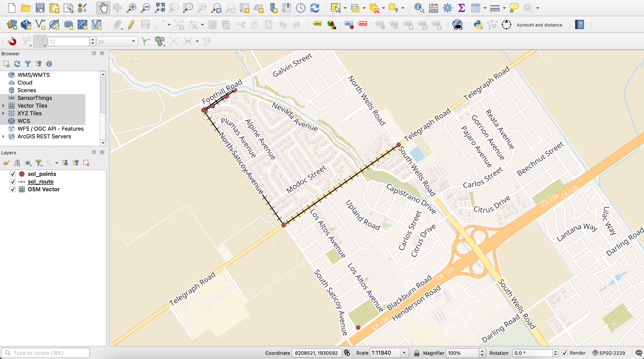Viewport: 644px width, 359px height.
Task: Open the Scale dropdown arrow
Action: click(404, 353)
